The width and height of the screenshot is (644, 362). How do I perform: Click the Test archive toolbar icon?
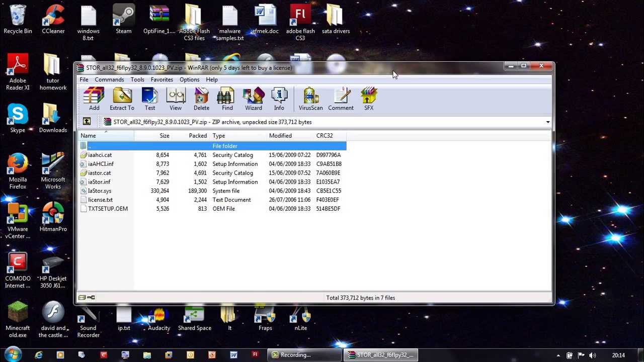pyautogui.click(x=150, y=99)
